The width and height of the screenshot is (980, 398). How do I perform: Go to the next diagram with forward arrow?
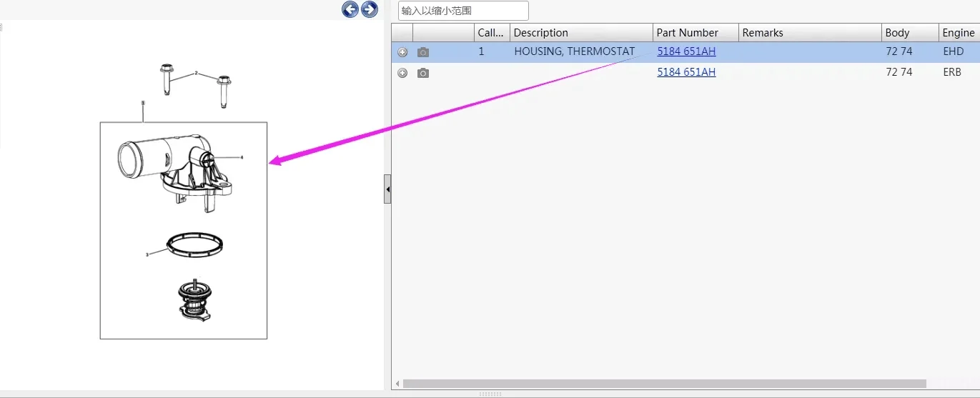[370, 9]
